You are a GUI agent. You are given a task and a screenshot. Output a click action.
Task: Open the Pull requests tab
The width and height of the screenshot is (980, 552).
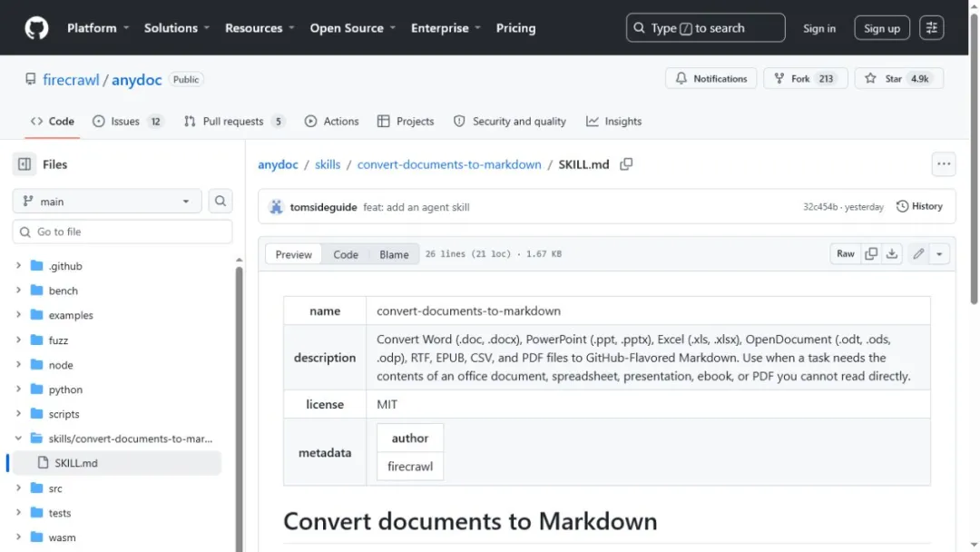pos(234,122)
